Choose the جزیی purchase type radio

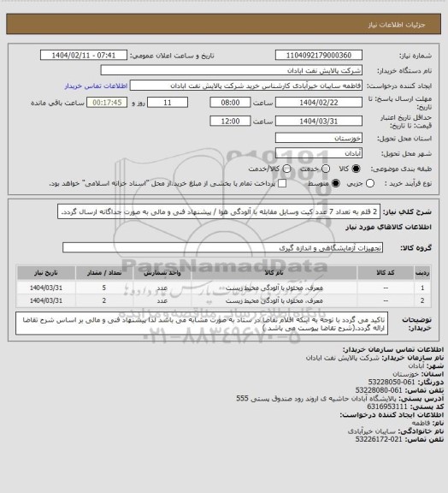pyautogui.click(x=370, y=184)
